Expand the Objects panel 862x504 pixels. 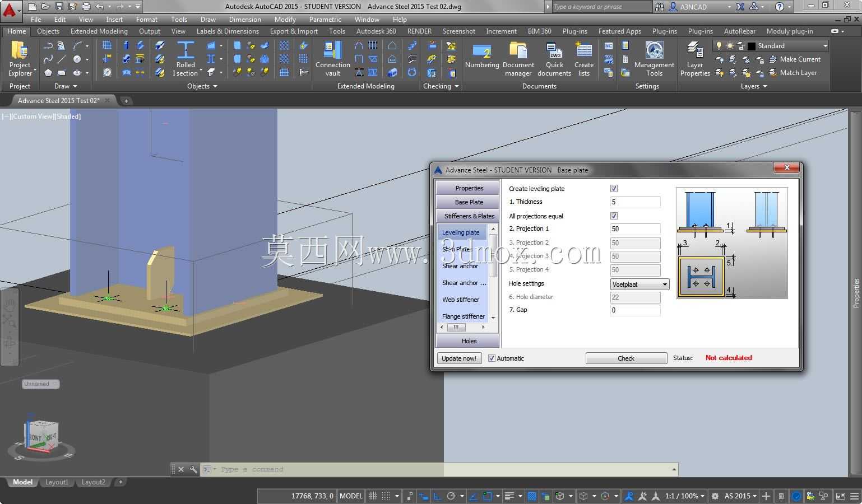pyautogui.click(x=202, y=86)
